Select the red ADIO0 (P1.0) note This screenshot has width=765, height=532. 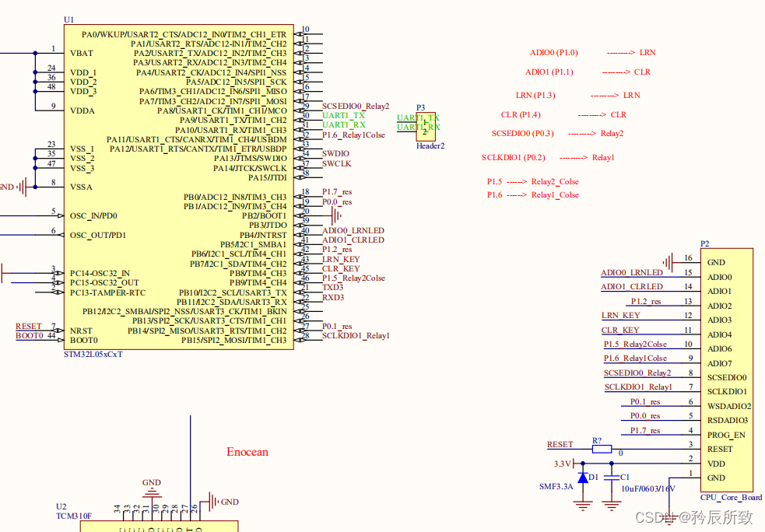[554, 53]
